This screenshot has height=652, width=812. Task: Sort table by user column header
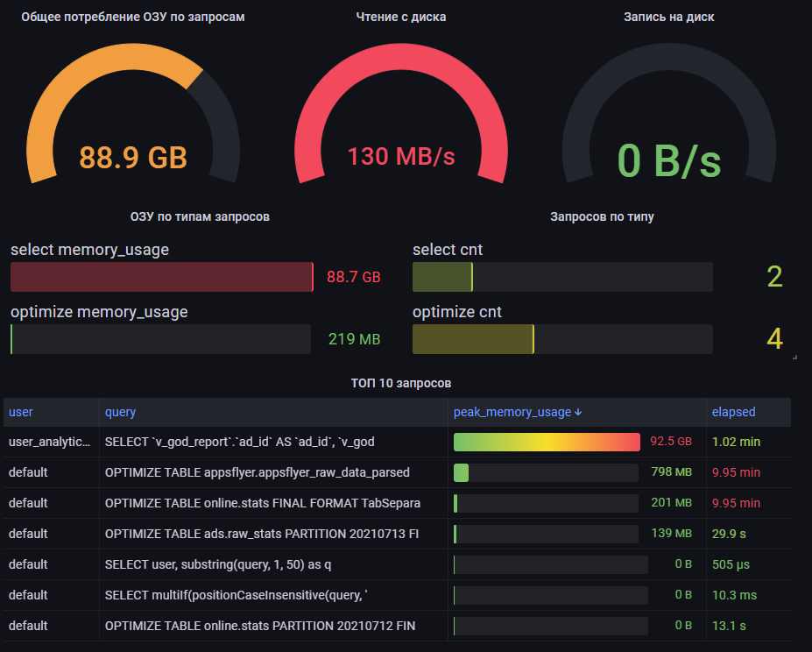point(21,412)
